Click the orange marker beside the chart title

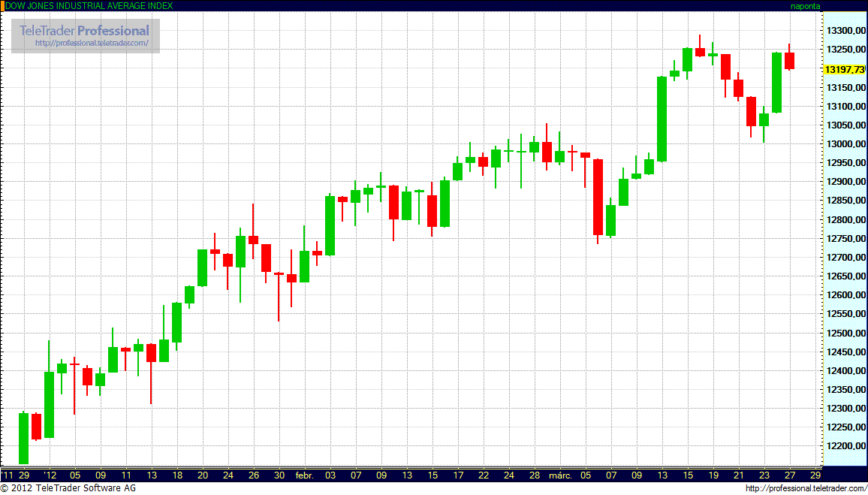(2, 5)
